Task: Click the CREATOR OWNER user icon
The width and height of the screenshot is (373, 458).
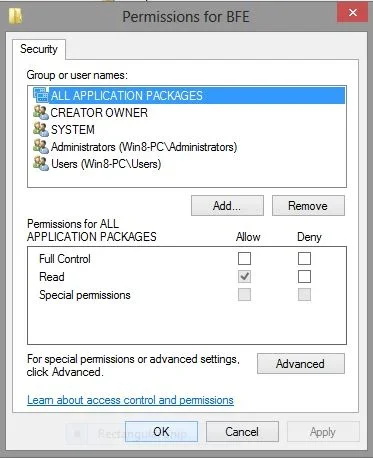Action: click(x=41, y=112)
